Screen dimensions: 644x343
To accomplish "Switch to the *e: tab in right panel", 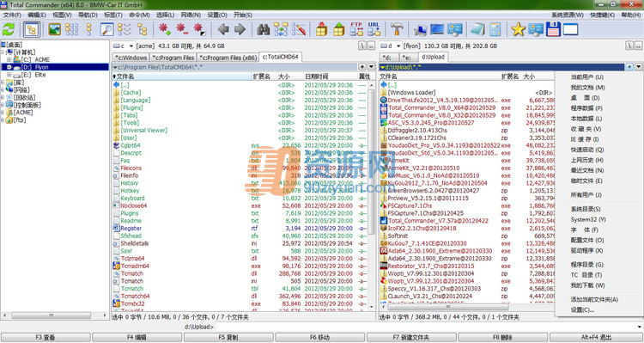I will pyautogui.click(x=406, y=58).
